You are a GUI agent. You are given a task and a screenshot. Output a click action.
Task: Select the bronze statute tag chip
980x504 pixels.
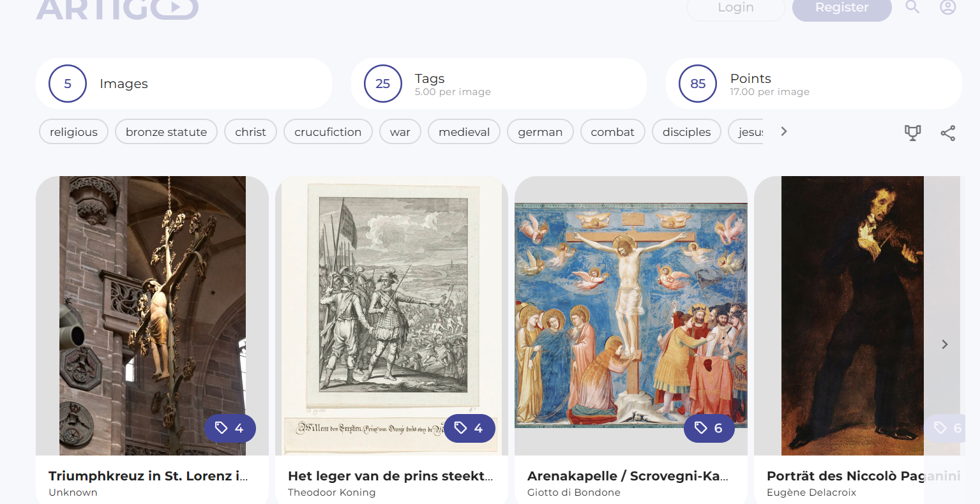point(166,132)
